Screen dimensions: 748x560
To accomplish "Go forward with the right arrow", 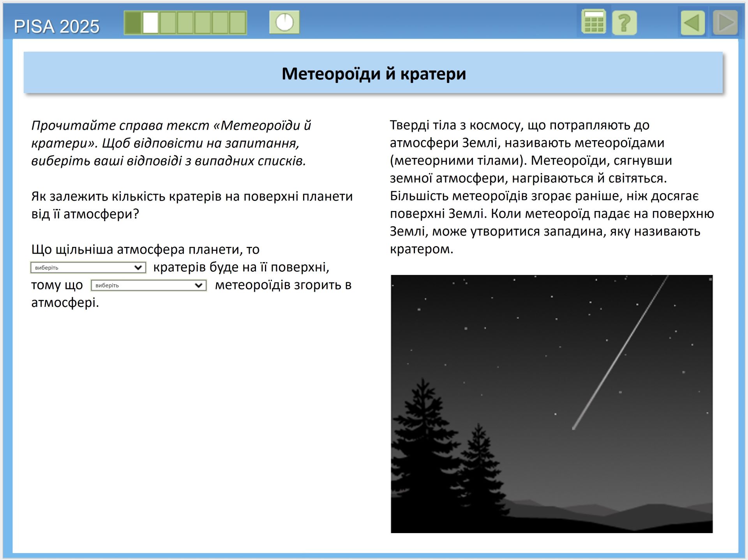I will tap(725, 23).
